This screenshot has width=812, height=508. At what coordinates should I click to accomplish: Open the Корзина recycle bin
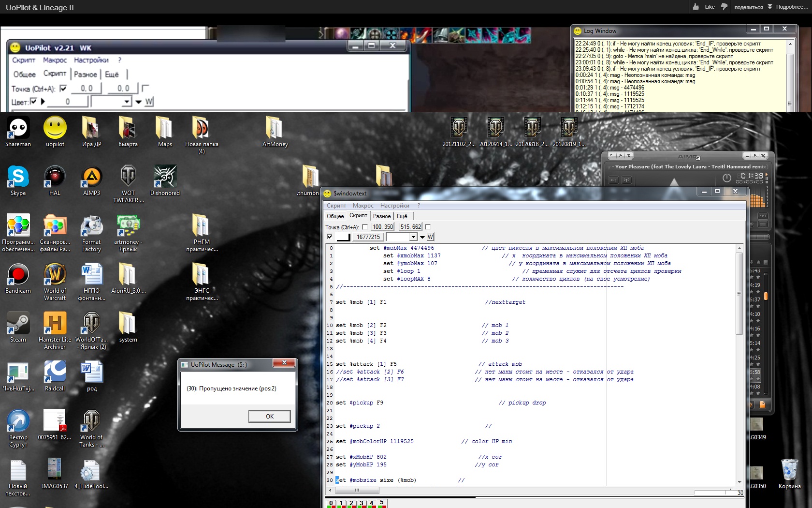(789, 470)
